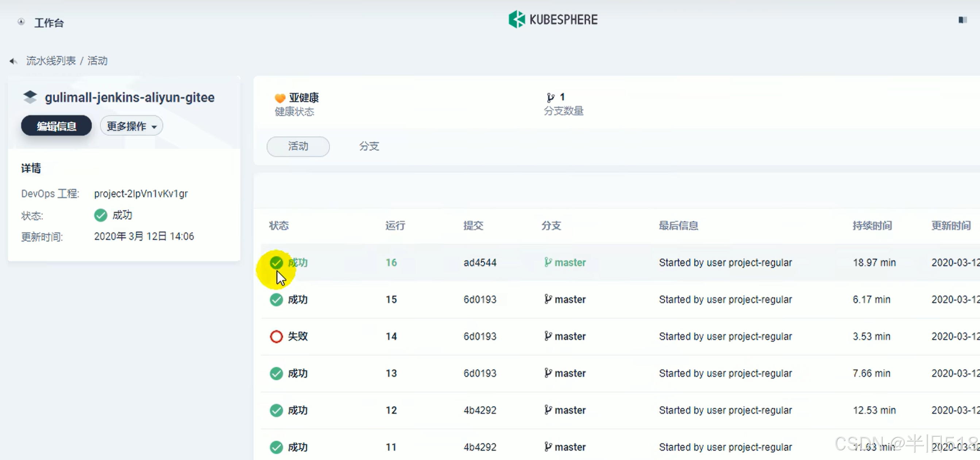Open run number 15
The height and width of the screenshot is (460, 980).
coord(391,300)
